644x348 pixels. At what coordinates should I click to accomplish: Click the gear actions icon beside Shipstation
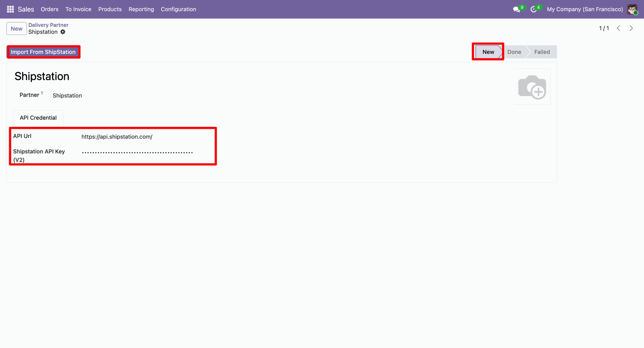pos(63,32)
